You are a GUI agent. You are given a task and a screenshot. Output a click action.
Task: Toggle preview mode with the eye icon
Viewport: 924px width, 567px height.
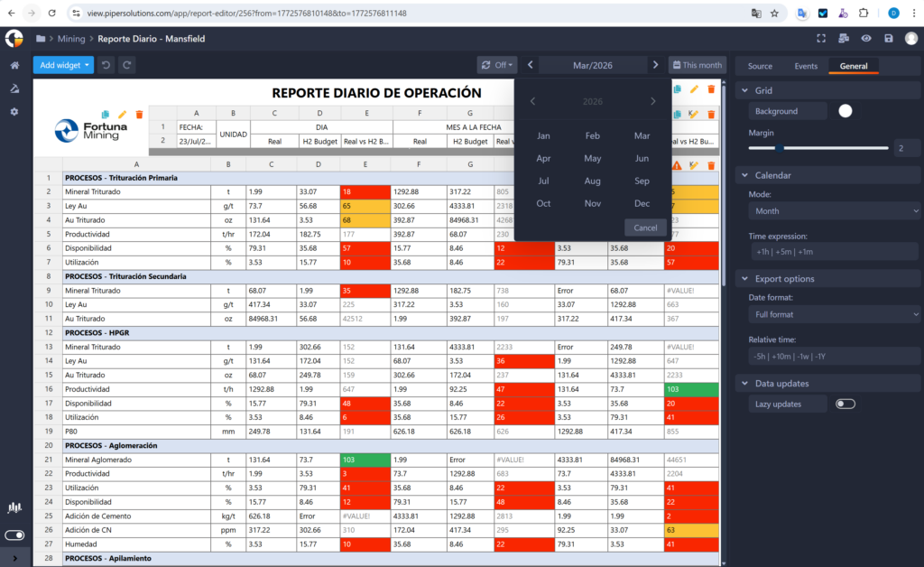(x=866, y=39)
